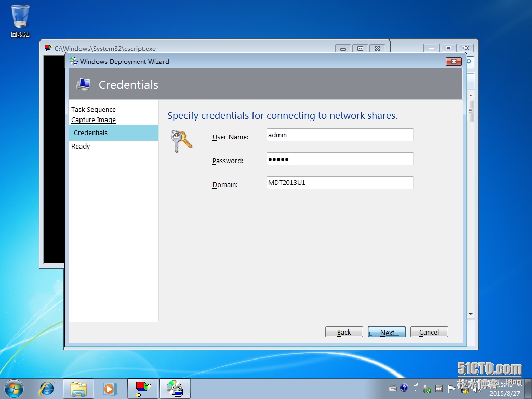Minimize the rear background window
532x399 pixels.
click(432, 48)
